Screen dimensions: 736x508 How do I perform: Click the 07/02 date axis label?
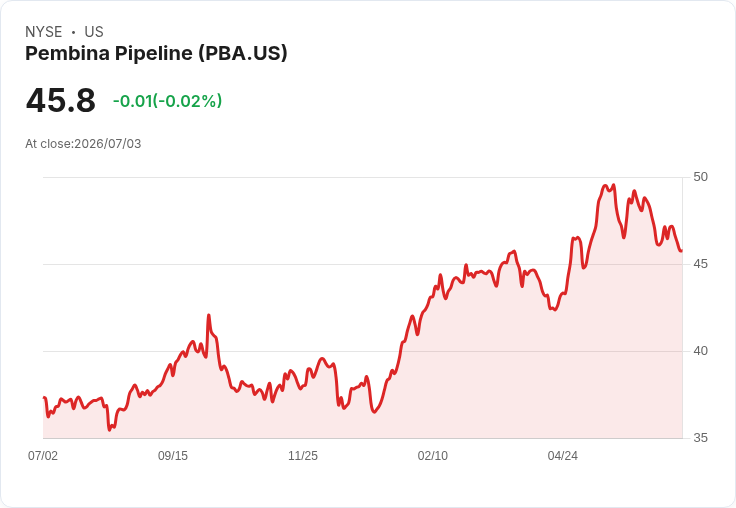(x=43, y=455)
